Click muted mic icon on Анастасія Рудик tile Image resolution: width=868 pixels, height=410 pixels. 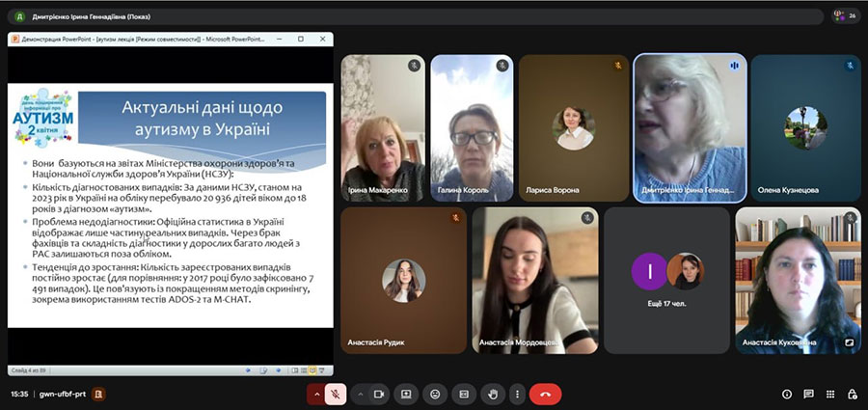[x=455, y=218]
